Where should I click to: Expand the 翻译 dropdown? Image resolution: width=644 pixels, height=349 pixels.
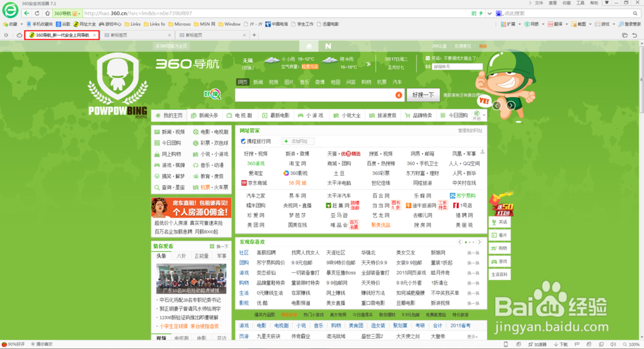[567, 24]
